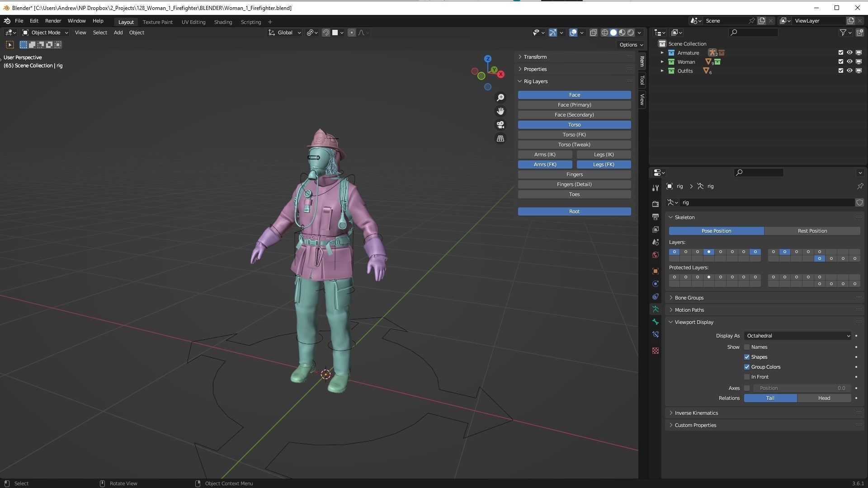The image size is (868, 488).
Task: Toggle Outfits collection eye visibility
Action: 849,71
